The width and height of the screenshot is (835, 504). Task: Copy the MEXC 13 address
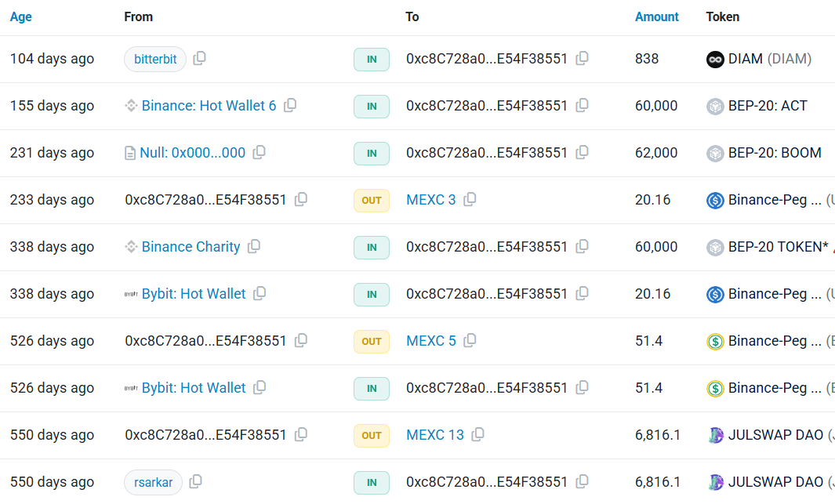(x=478, y=434)
